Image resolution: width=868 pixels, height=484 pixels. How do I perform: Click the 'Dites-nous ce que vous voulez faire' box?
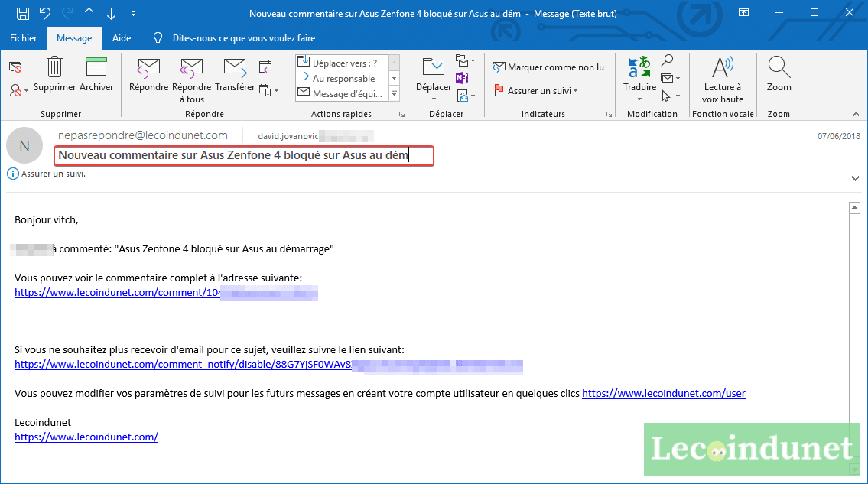tap(243, 38)
